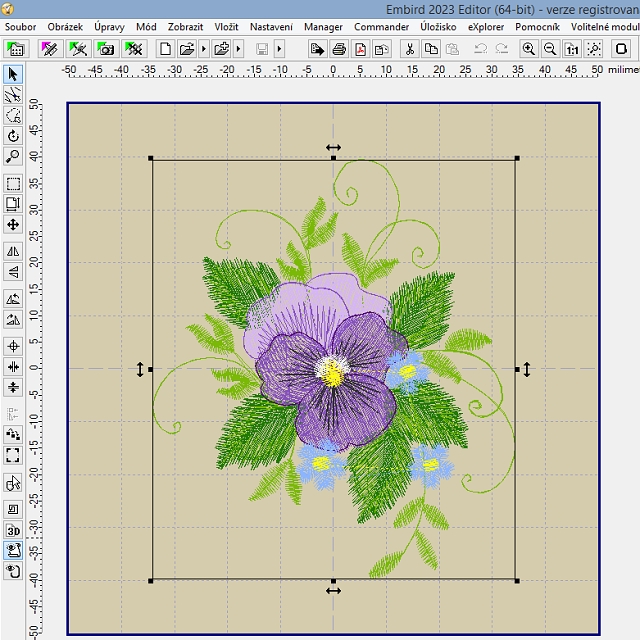Click the new blank document button
The width and height of the screenshot is (640, 640).
pos(165,48)
